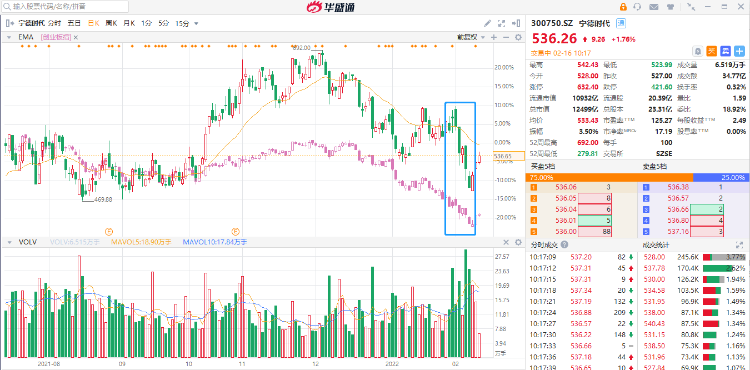The image size is (750, 370).
Task: Expand the EMA indicator dropdown arrow
Action: pos(9,37)
